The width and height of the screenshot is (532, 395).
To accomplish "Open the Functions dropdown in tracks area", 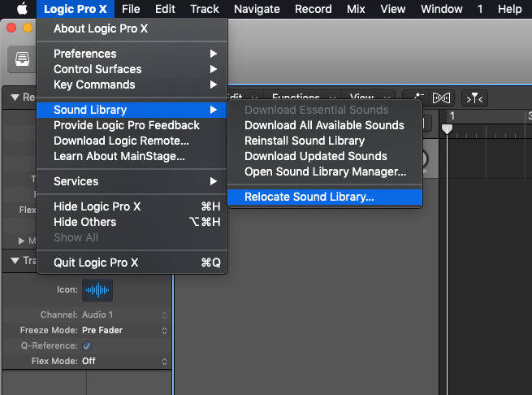I will click(303, 97).
